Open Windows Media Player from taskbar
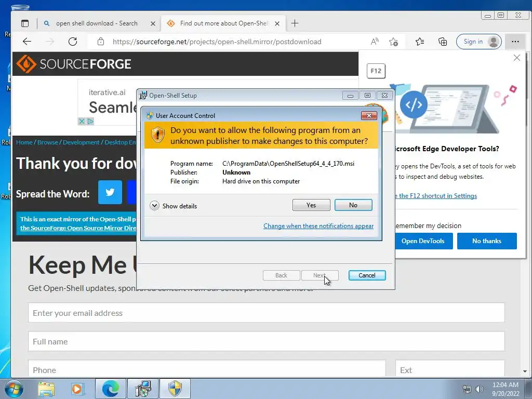 pos(77,389)
